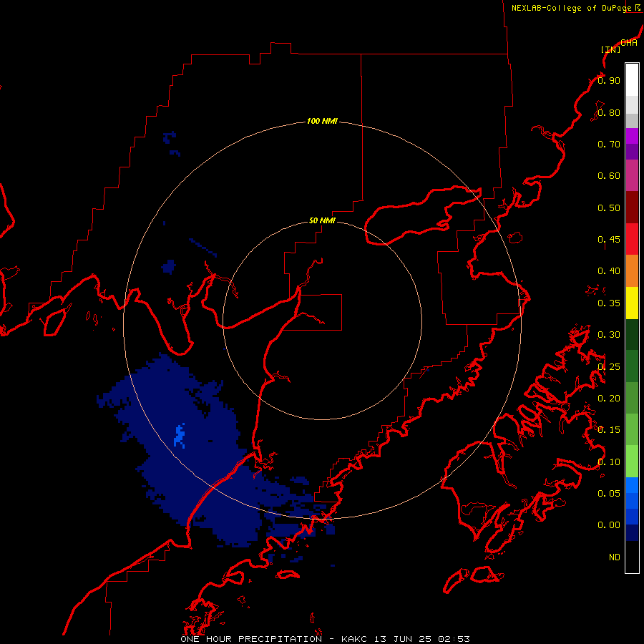
Task: Select the 0.90 legend value
Action: tap(609, 80)
